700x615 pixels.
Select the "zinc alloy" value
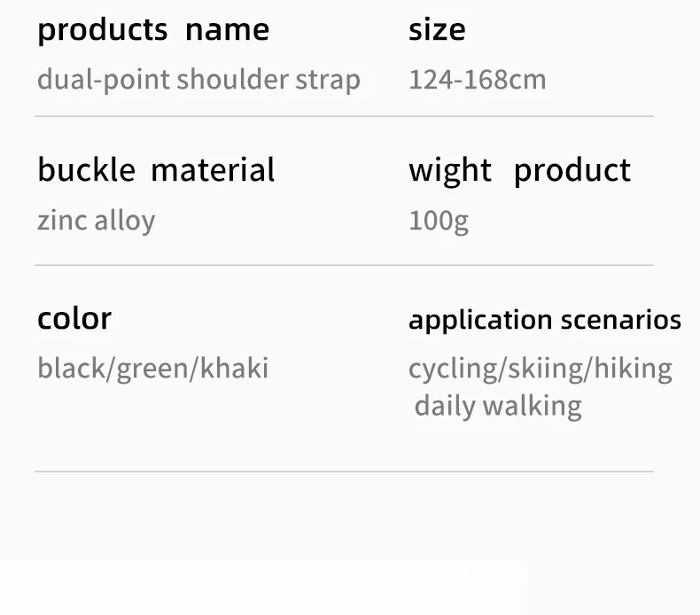pyautogui.click(x=96, y=220)
